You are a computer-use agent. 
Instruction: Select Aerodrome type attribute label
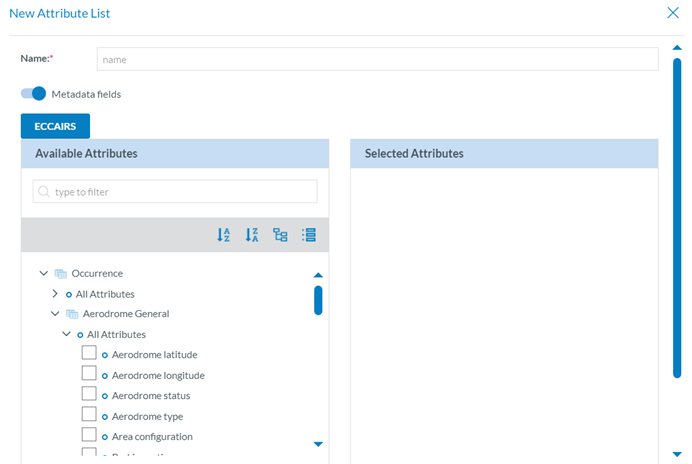tap(147, 416)
